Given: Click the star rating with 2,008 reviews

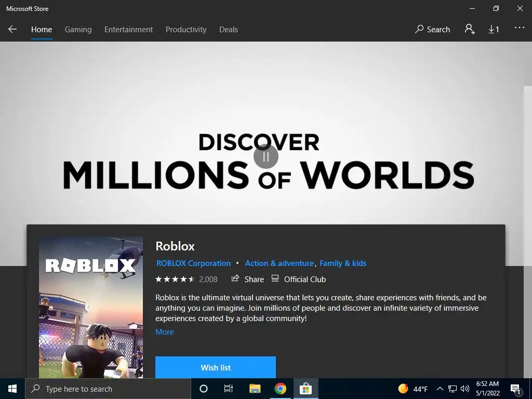Looking at the screenshot, I should click(x=187, y=279).
